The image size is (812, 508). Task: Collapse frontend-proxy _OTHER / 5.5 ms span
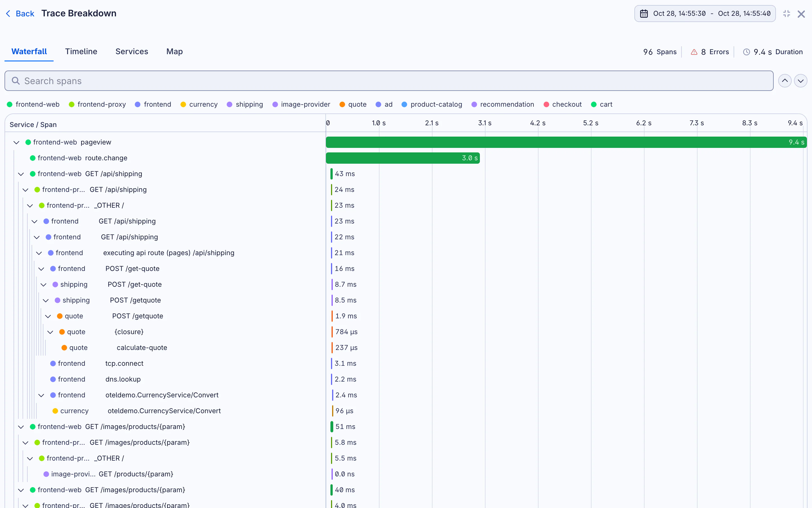tap(30, 458)
